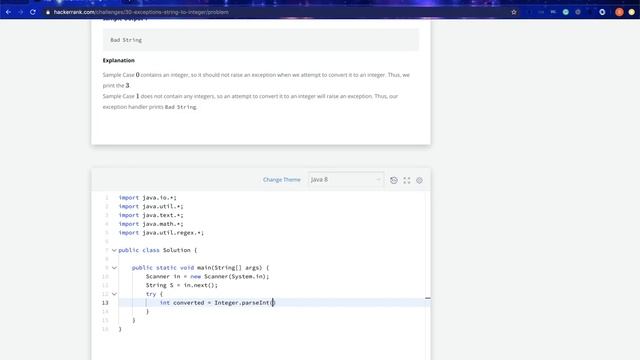Image resolution: width=640 pixels, height=360 pixels.
Task: Click the String S = in.next() line
Action: [182, 285]
